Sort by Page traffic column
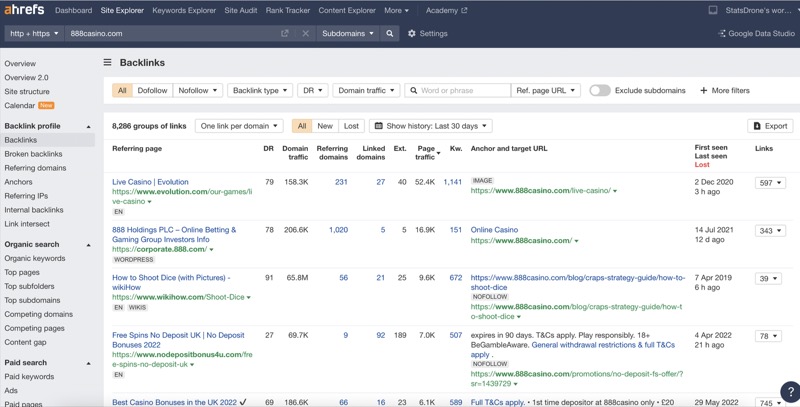 click(427, 152)
